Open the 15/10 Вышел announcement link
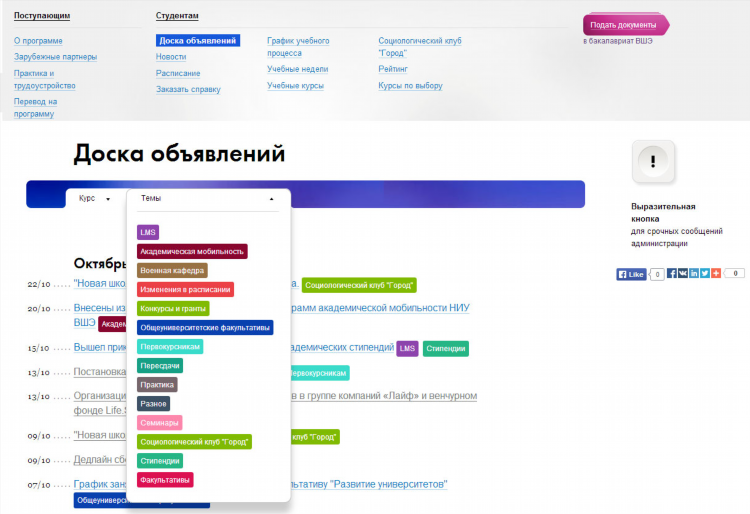Screen dimensions: 750x514 coord(100,347)
